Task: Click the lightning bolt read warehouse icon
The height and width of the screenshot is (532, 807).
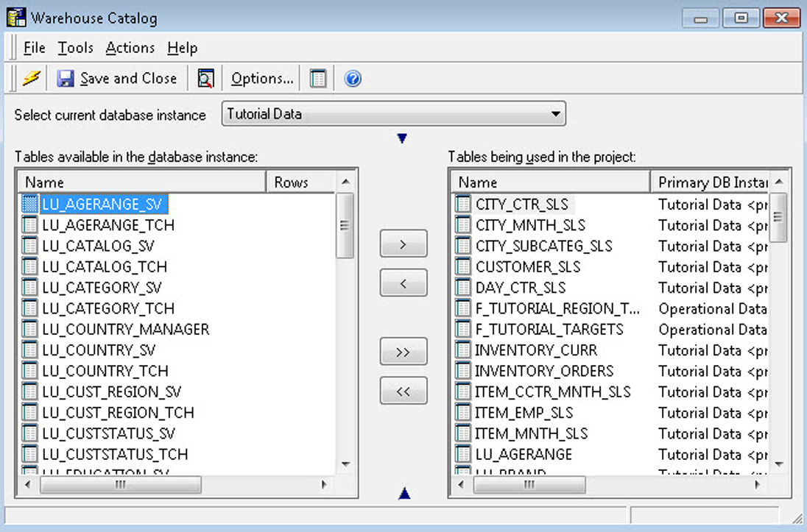Action: (32, 78)
